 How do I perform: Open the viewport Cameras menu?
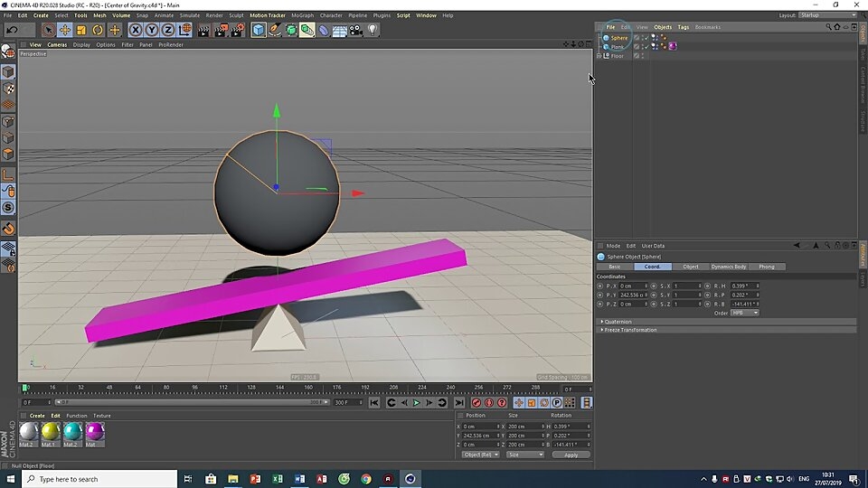coord(57,45)
